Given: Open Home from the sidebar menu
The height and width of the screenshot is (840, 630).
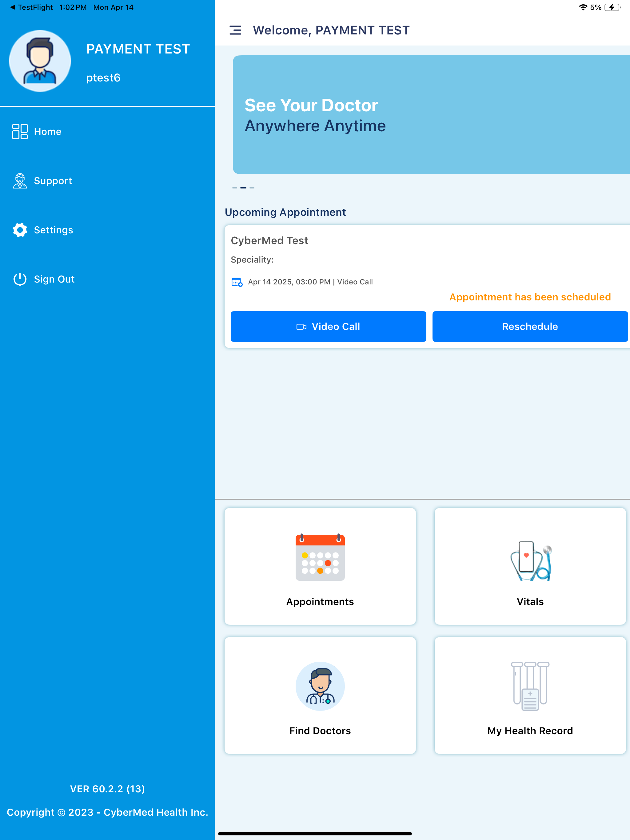Looking at the screenshot, I should (47, 131).
